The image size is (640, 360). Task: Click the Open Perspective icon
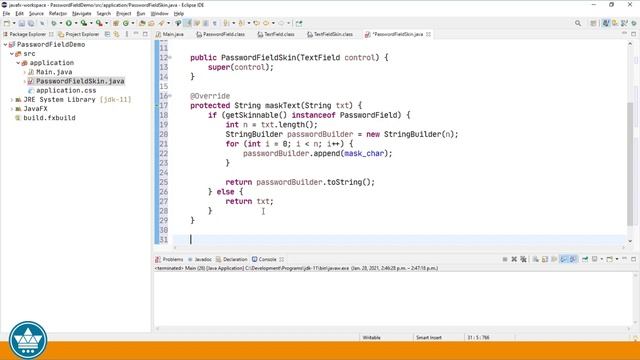click(x=593, y=23)
